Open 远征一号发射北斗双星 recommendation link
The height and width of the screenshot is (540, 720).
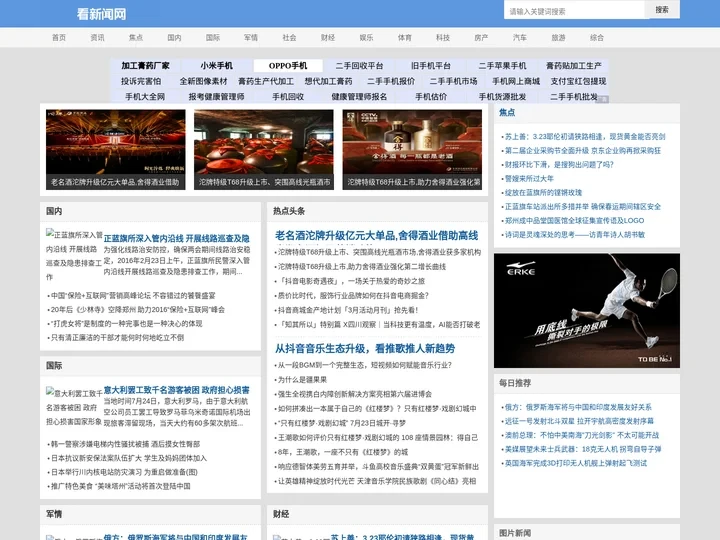point(579,421)
